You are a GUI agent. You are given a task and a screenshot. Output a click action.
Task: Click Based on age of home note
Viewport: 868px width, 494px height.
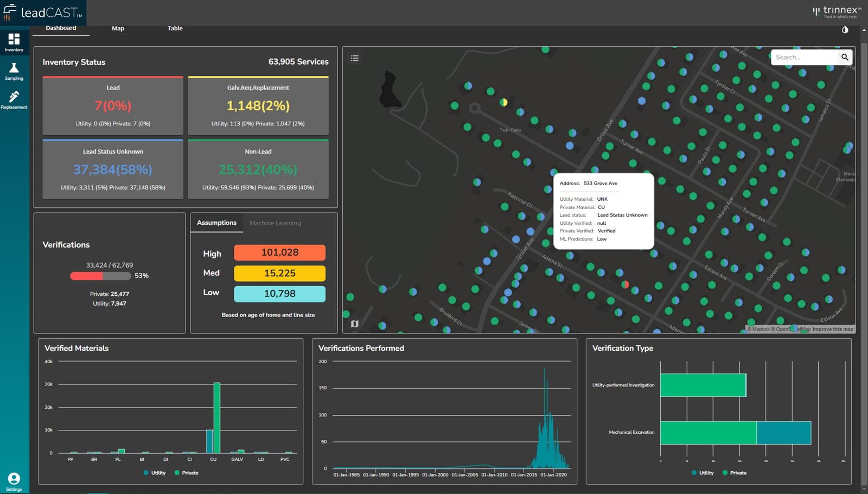[x=268, y=315]
